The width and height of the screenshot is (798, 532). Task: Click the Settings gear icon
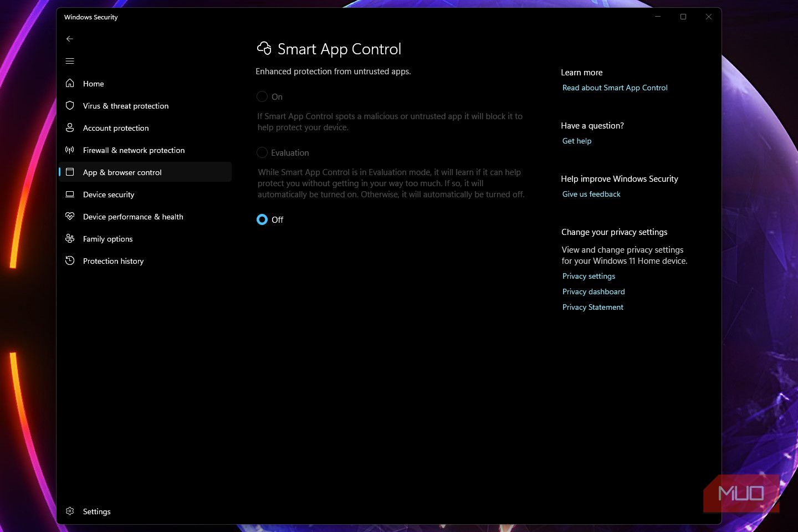pyautogui.click(x=70, y=511)
